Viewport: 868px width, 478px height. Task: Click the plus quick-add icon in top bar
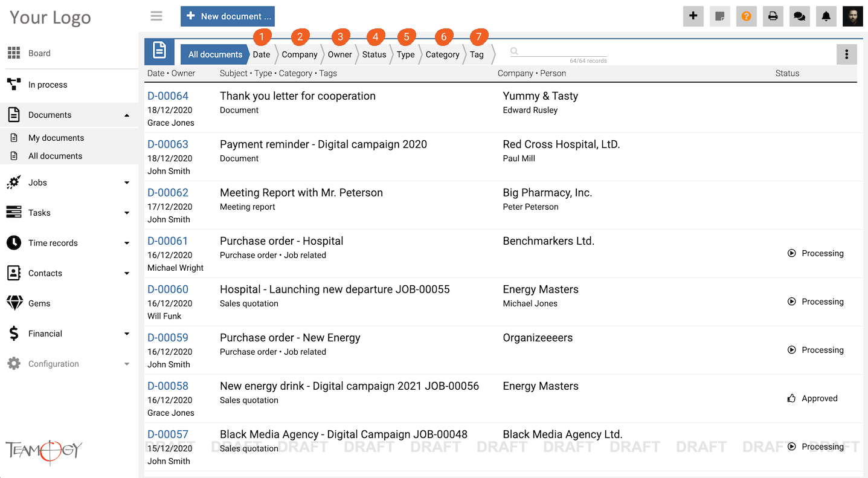(693, 16)
